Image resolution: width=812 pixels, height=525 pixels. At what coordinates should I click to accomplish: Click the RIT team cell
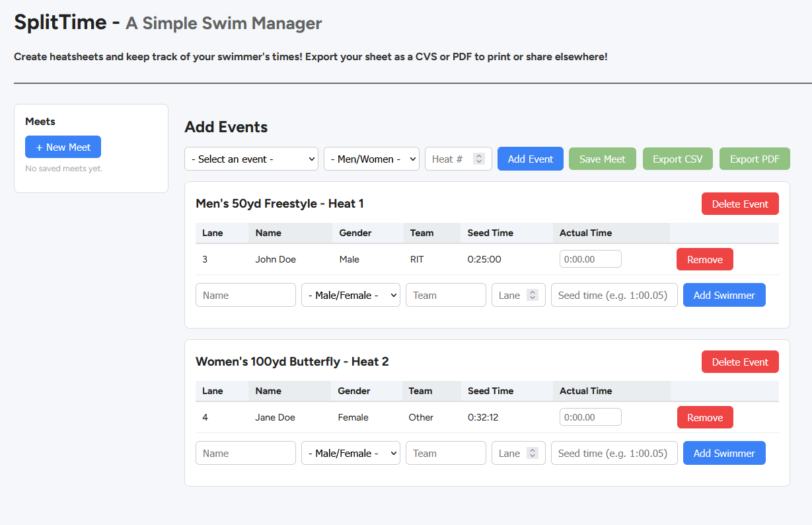(x=417, y=259)
